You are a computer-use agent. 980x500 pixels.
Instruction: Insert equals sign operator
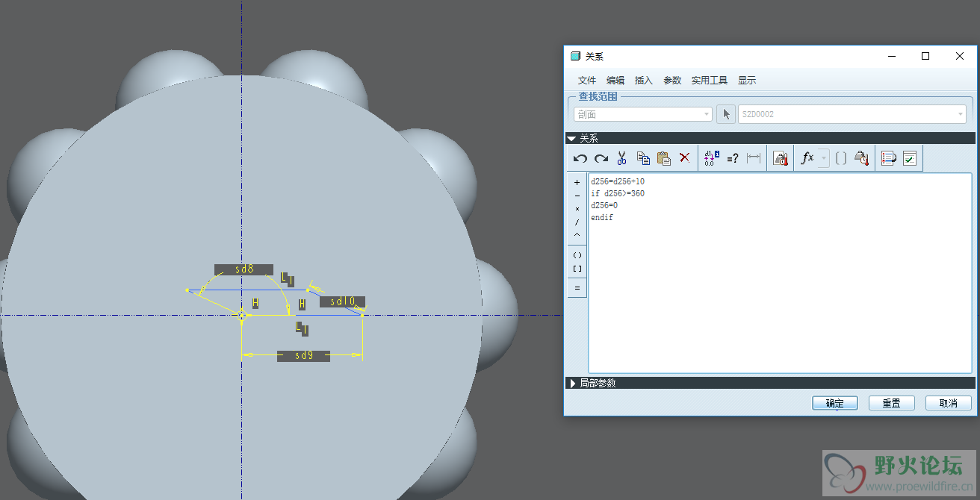coord(577,288)
